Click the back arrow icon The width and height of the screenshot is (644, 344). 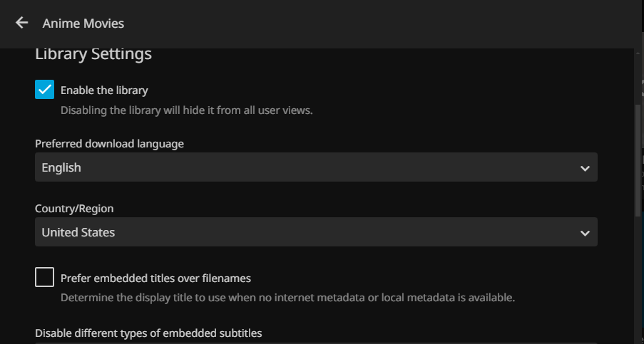point(22,23)
